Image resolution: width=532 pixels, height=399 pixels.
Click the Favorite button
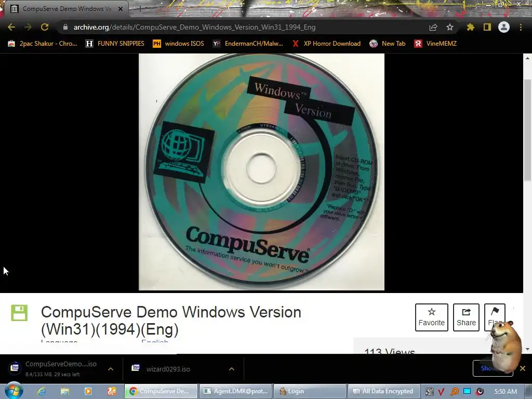(432, 317)
